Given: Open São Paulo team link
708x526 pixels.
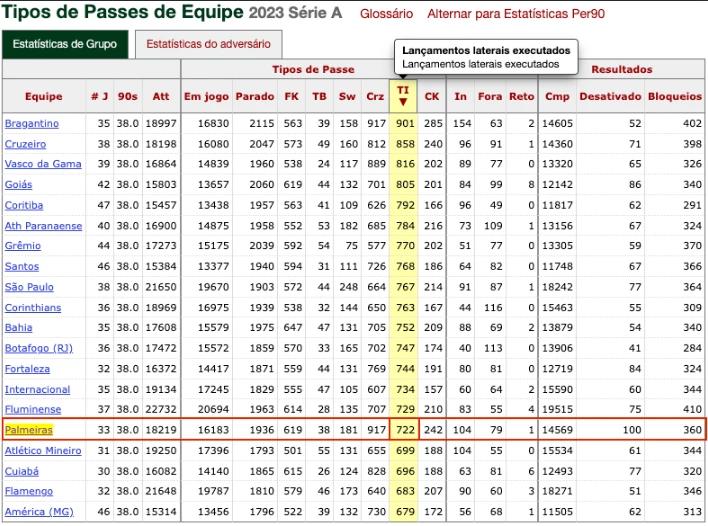Looking at the screenshot, I should pyautogui.click(x=29, y=287).
